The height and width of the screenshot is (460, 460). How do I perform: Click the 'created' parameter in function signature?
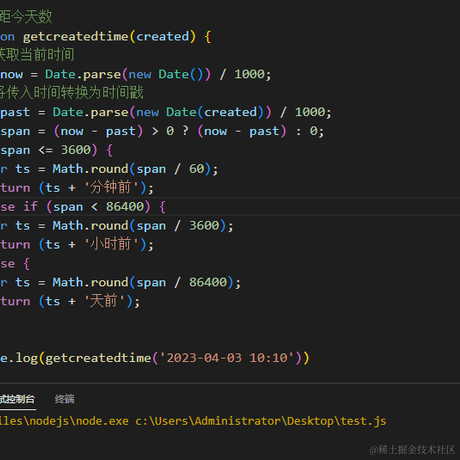click(162, 36)
